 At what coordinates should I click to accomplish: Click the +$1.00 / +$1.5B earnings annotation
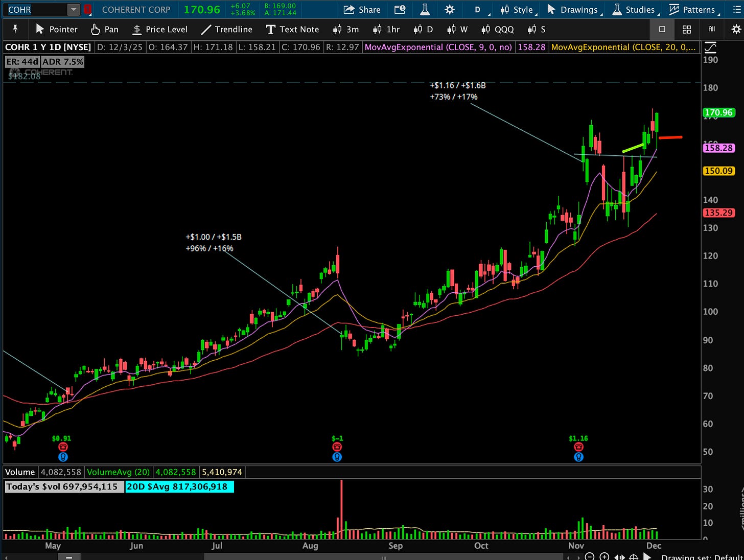[x=214, y=243]
